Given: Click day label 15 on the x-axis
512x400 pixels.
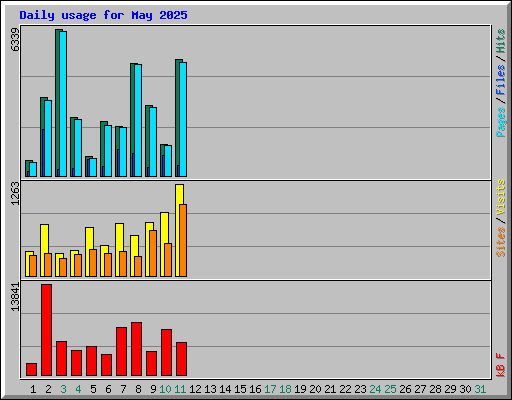Looking at the screenshot, I should [240, 389].
